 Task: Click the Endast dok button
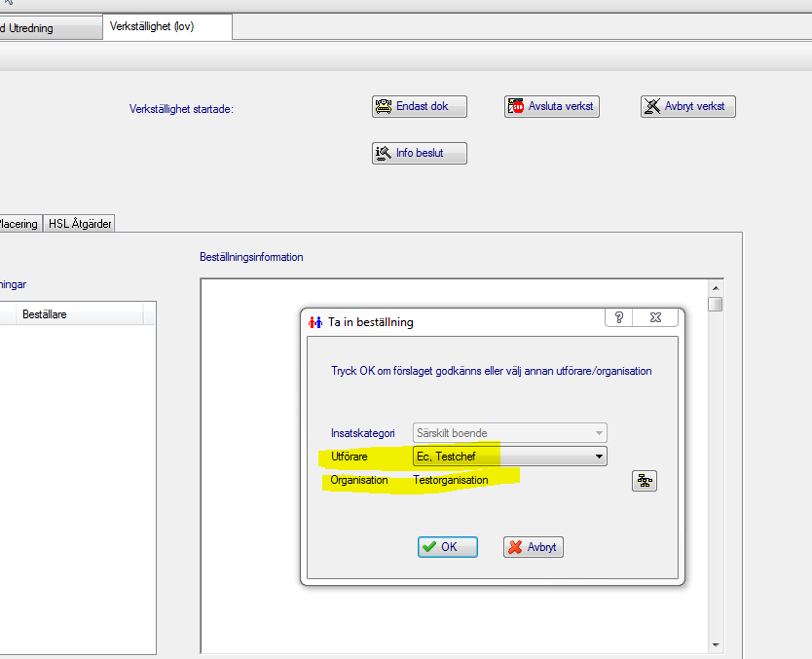click(x=419, y=107)
